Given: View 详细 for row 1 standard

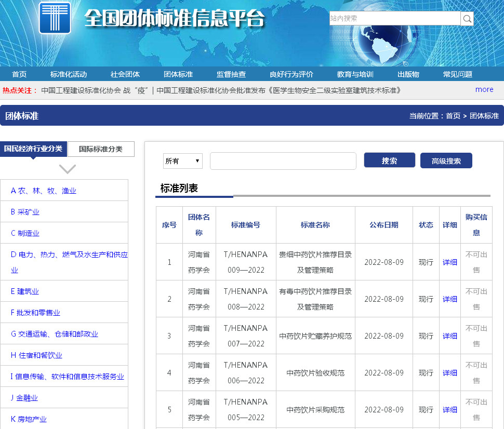Looking at the screenshot, I should pos(449,262).
